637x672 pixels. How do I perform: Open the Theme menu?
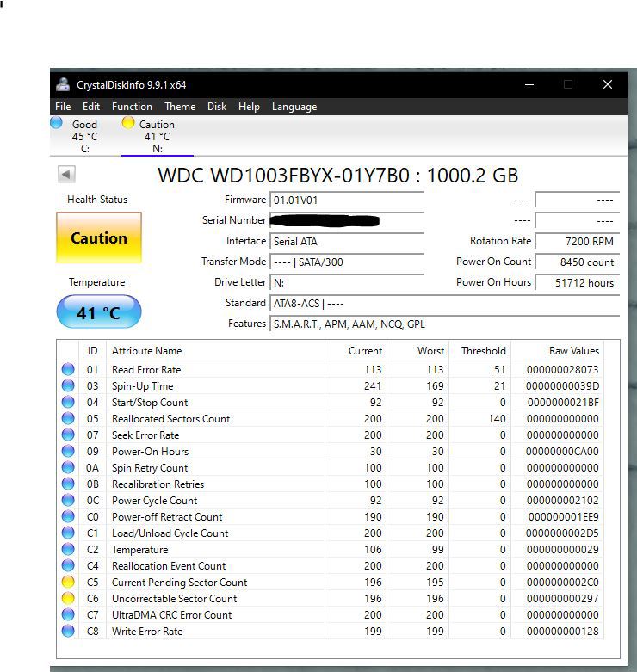(180, 107)
